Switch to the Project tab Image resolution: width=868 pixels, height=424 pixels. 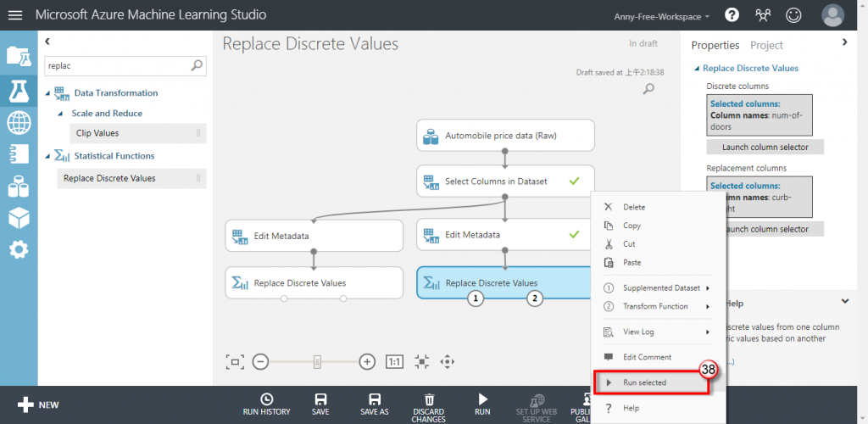[x=766, y=46]
